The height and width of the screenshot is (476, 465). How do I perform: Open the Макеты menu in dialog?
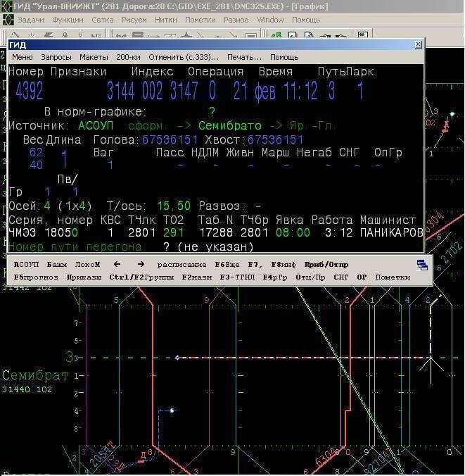(x=94, y=57)
